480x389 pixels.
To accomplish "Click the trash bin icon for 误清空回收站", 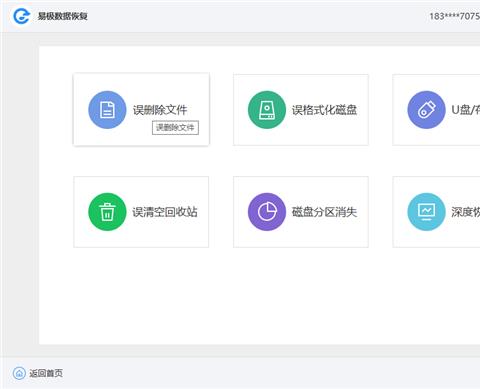I will click(107, 212).
